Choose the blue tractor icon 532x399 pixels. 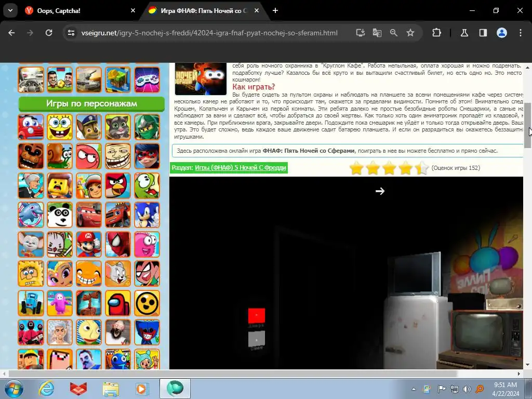31,303
